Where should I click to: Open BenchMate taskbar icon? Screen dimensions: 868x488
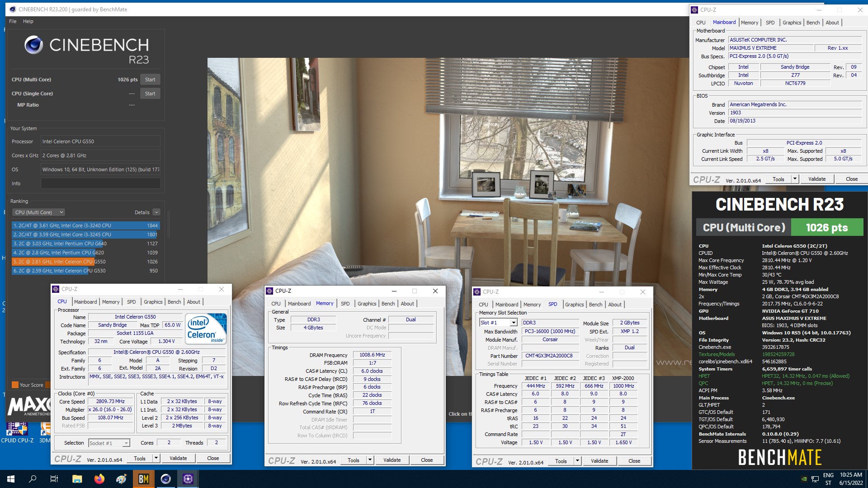coord(143,479)
